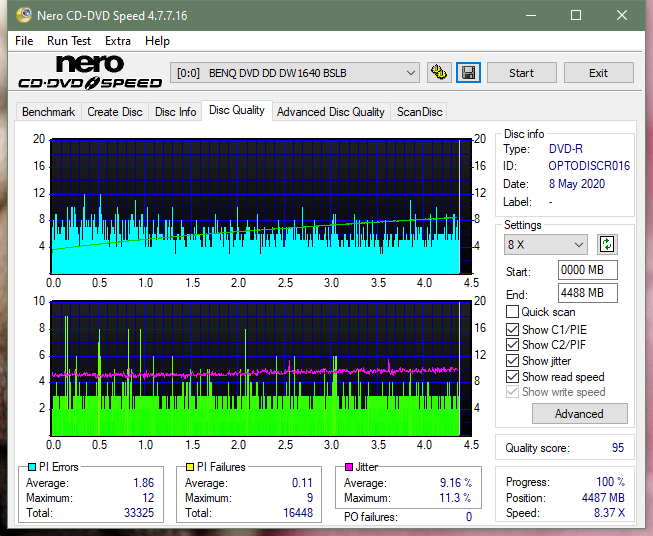
Task: Click the End position 4488 MB field
Action: 587,293
